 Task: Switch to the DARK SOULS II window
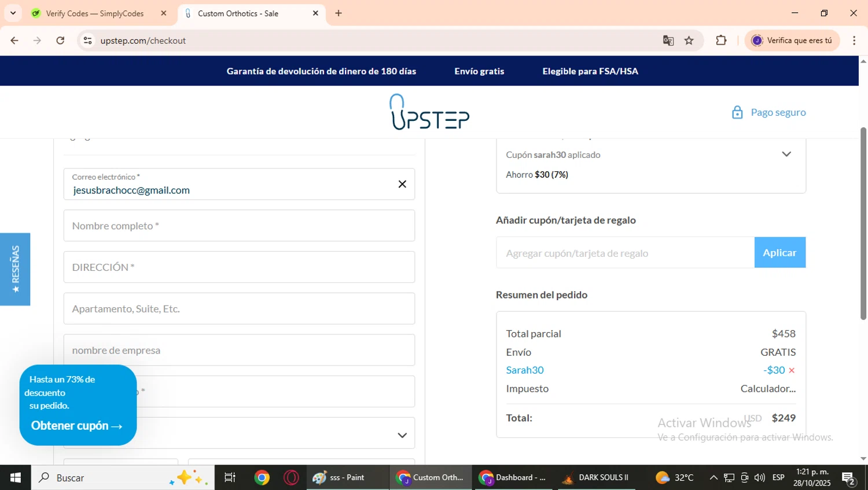click(x=596, y=477)
